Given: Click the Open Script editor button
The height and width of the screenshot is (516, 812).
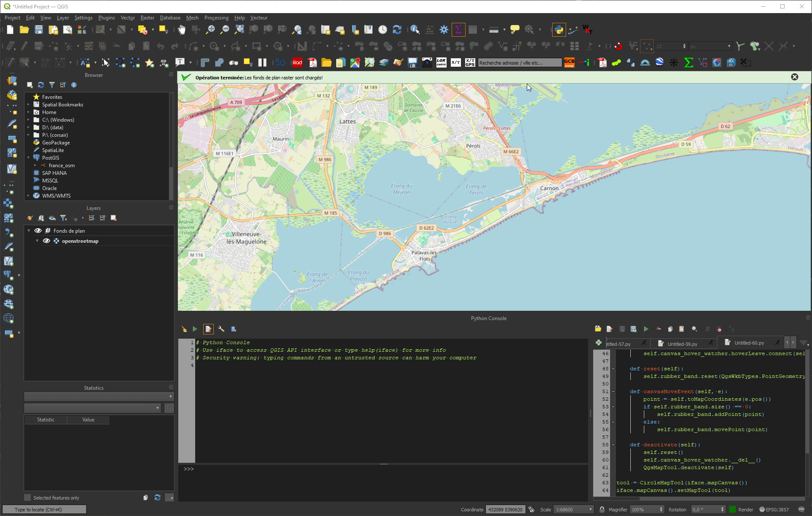Looking at the screenshot, I should point(208,329).
